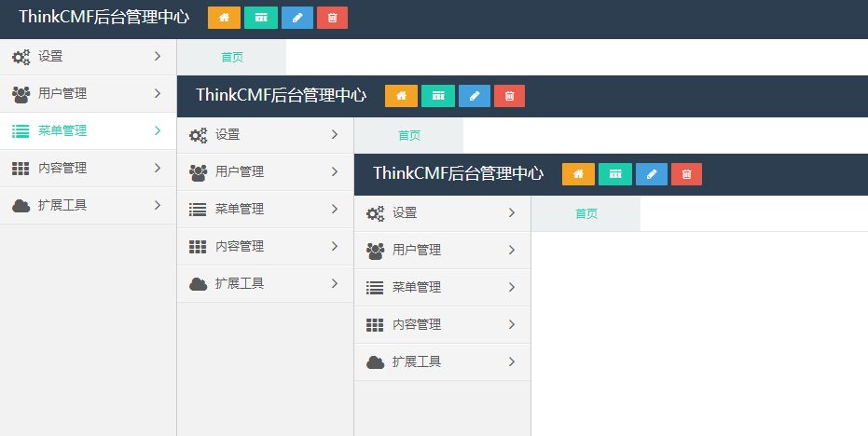The image size is (868, 436).
Task: Expand the 菜单管理 chevron in the innermost sidebar
Action: click(x=512, y=287)
